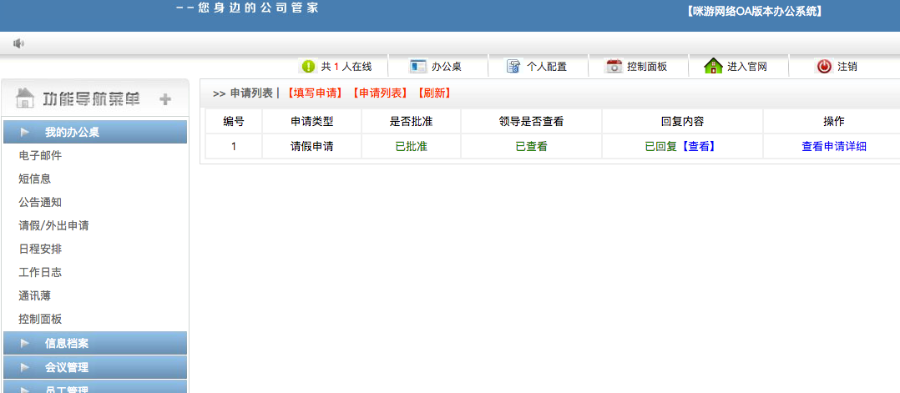The width and height of the screenshot is (900, 393).
Task: Click the 请假申请 type cell
Action: click(x=312, y=146)
